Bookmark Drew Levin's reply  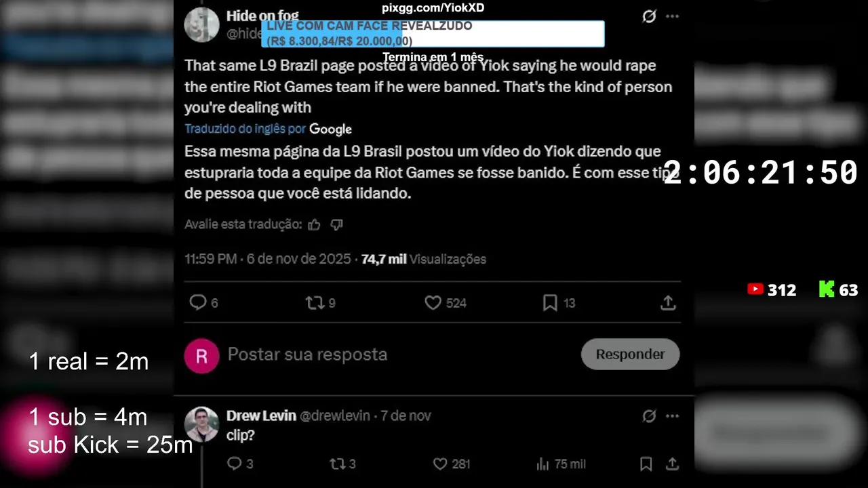point(646,464)
